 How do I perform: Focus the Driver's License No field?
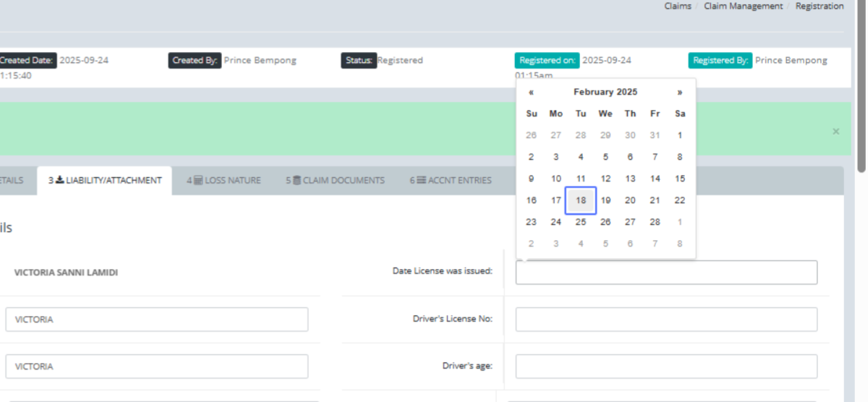click(x=666, y=320)
